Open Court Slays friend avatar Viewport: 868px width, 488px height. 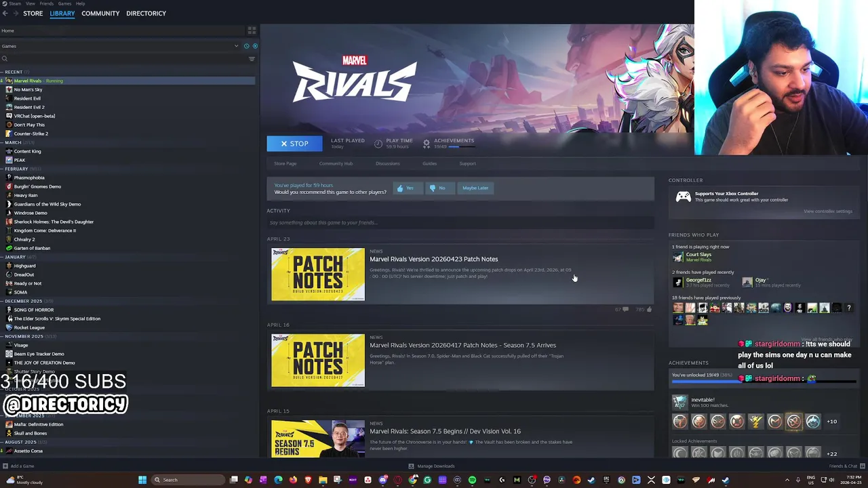(x=678, y=257)
